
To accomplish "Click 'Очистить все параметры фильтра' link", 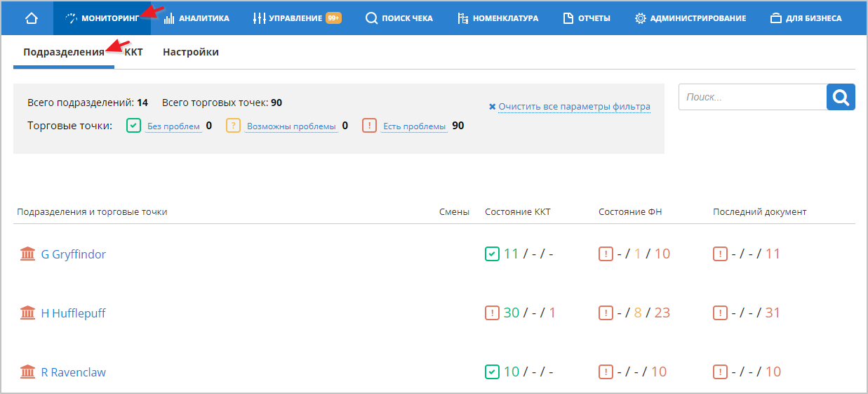I will [573, 107].
